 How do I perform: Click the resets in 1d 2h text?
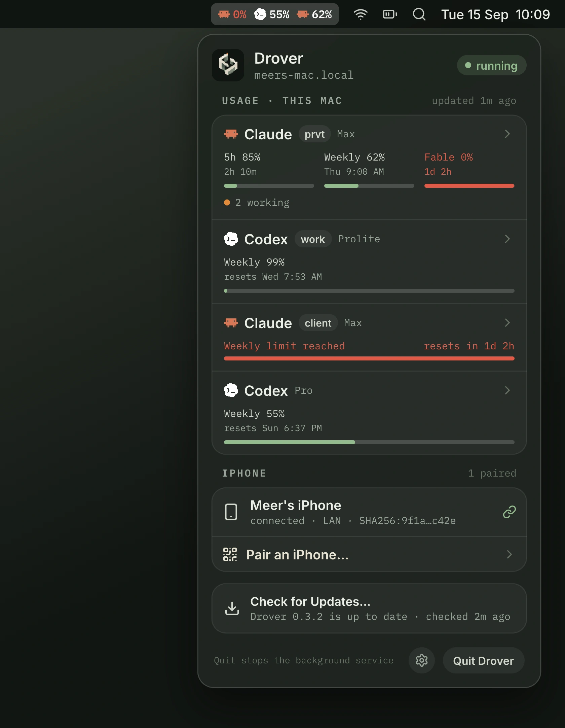pos(469,346)
